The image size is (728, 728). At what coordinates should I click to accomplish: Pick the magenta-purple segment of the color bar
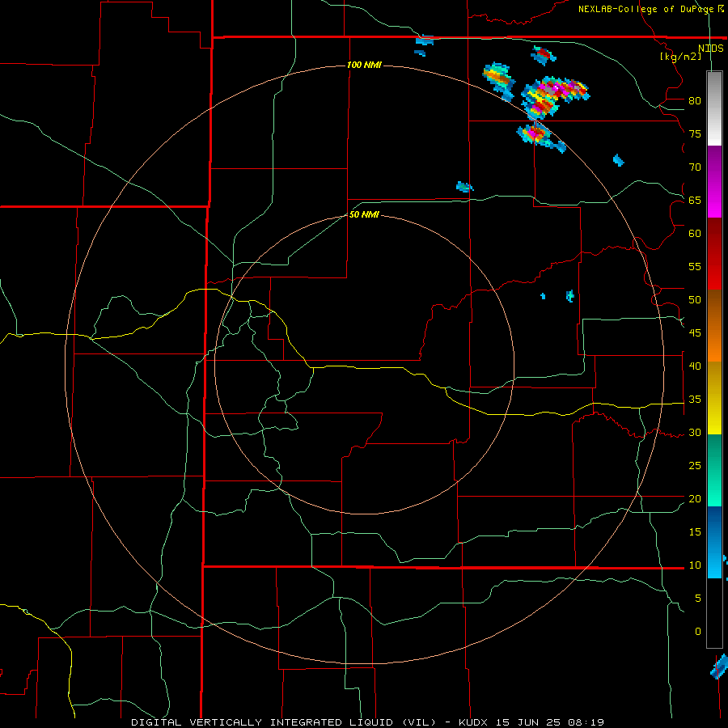coord(714,181)
